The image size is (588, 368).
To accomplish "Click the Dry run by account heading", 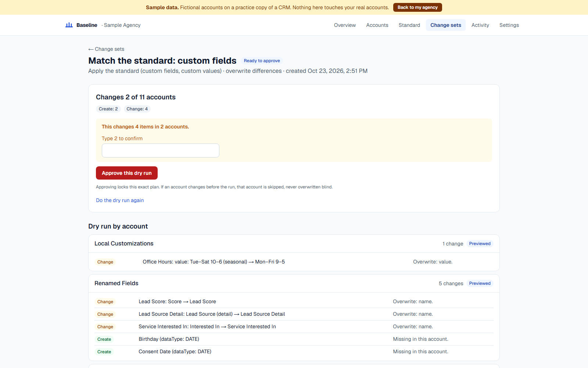I will coord(118,226).
